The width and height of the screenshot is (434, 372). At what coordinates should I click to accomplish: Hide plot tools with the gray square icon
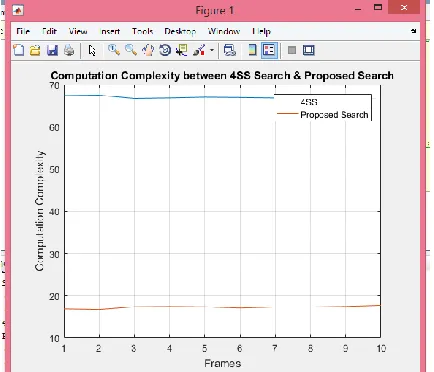click(x=292, y=50)
